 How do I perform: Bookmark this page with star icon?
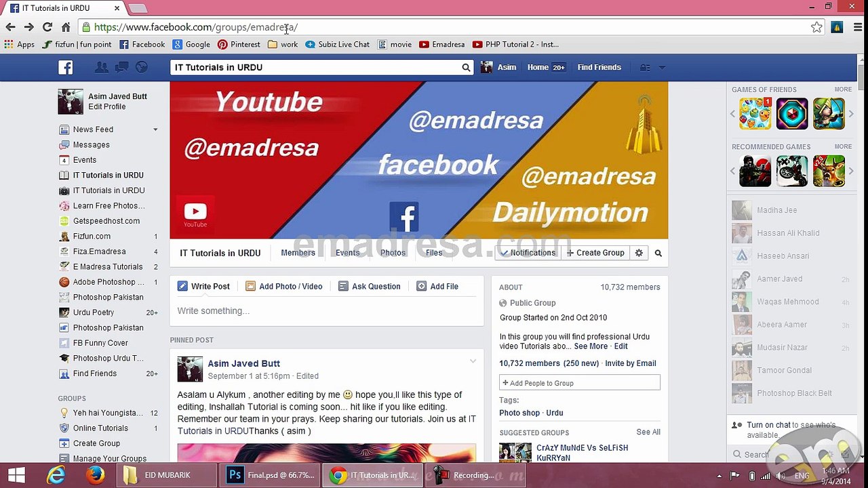click(816, 27)
